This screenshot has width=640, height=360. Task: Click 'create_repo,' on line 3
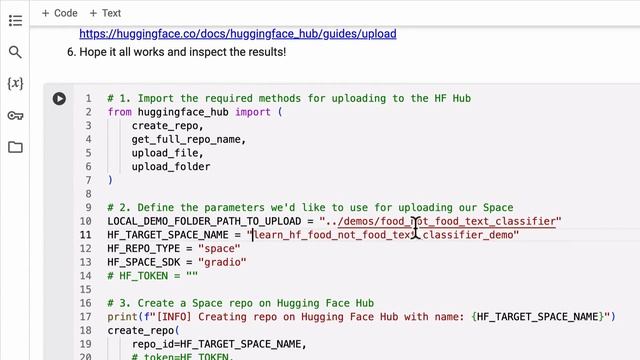167,126
